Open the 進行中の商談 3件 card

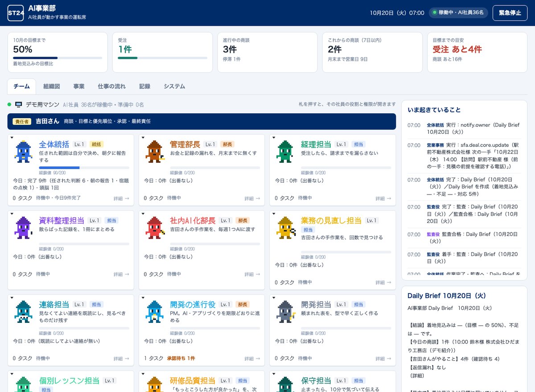coord(267,52)
